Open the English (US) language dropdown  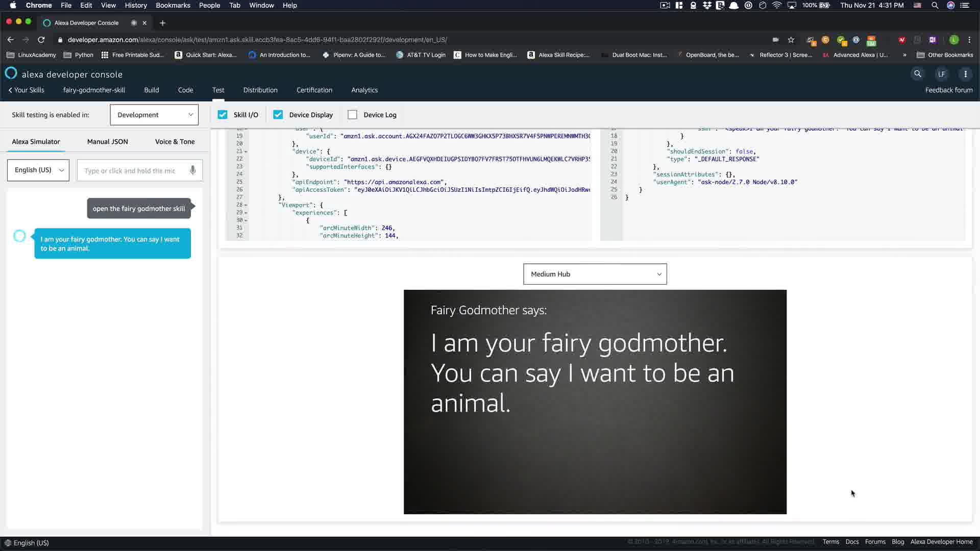tap(38, 170)
